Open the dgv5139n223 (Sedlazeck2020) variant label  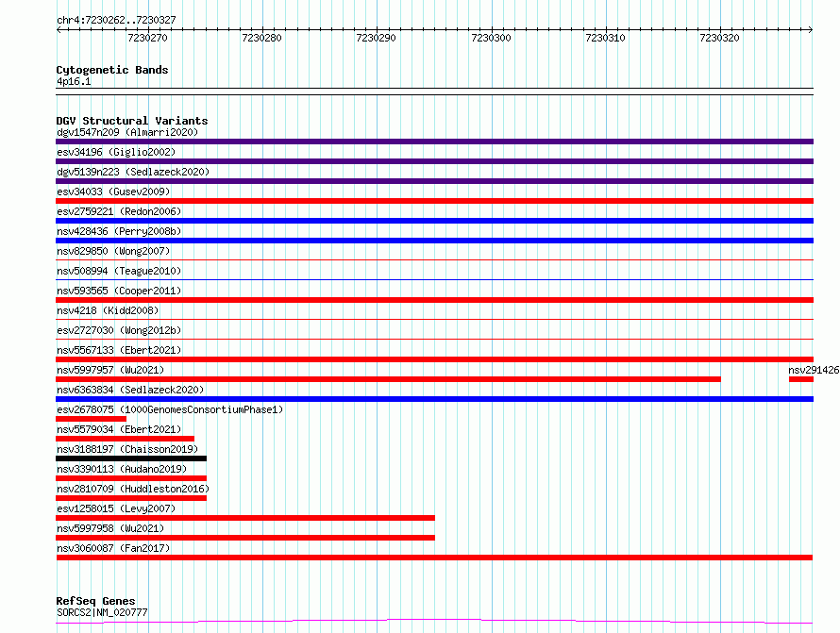coord(133,172)
